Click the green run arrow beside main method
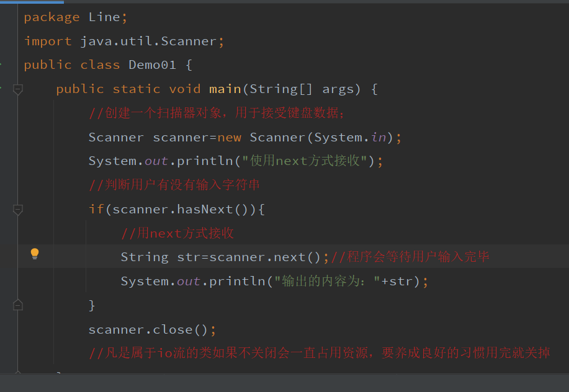 [1, 88]
